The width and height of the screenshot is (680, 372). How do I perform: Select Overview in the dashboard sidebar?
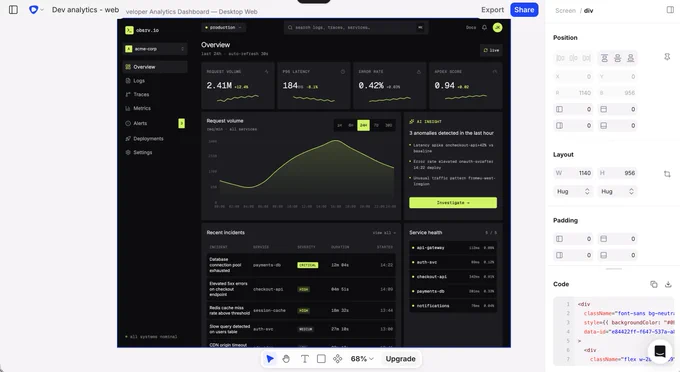pyautogui.click(x=155, y=67)
